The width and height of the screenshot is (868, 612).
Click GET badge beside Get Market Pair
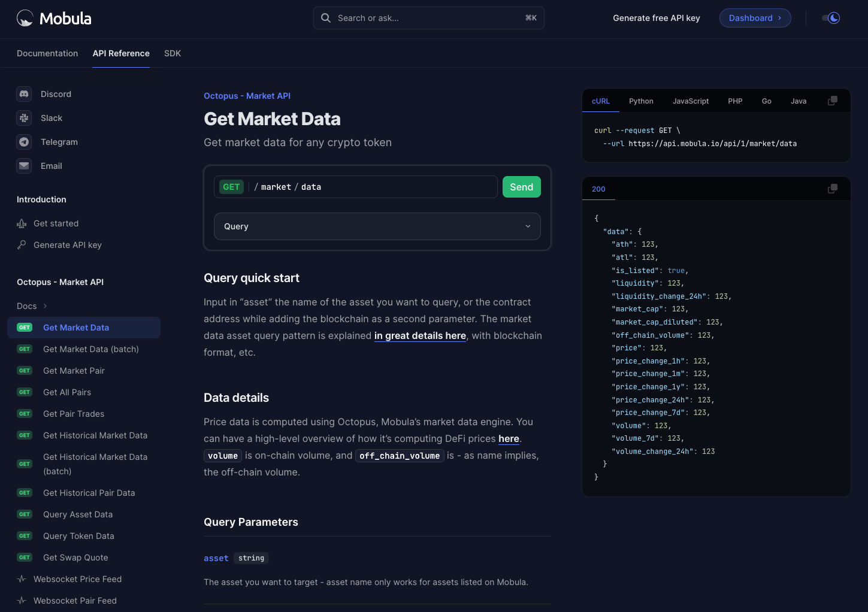coord(25,371)
